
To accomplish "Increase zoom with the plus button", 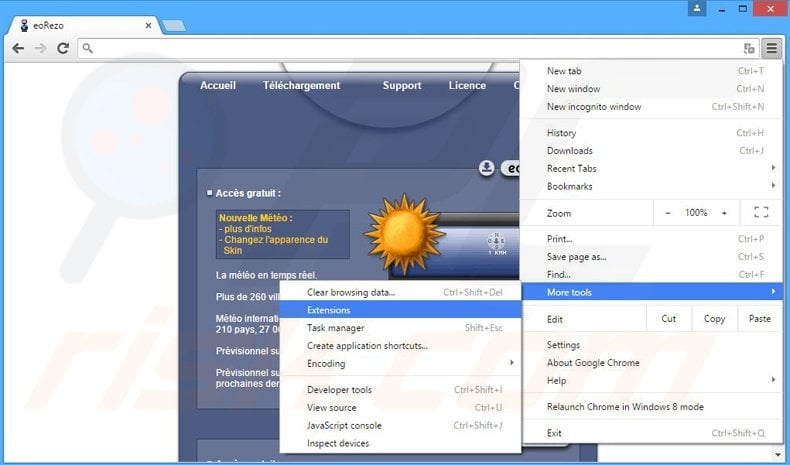I will (x=724, y=213).
